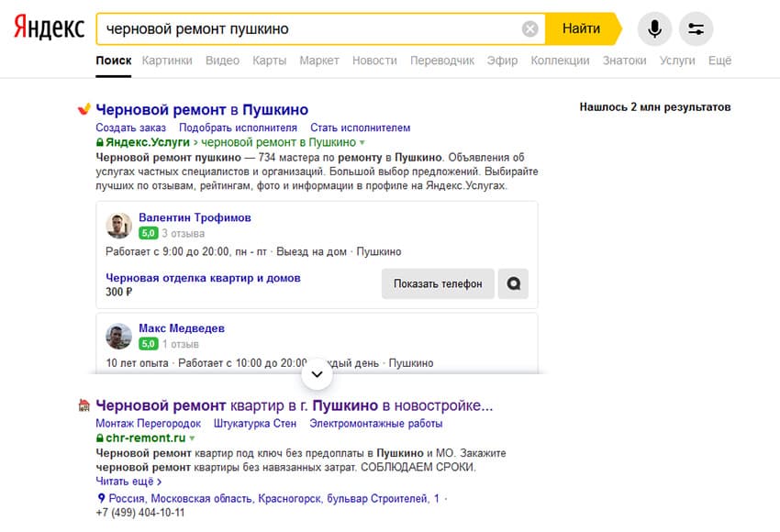The image size is (780, 532).
Task: Switch to the Картинки tab
Action: click(x=167, y=61)
